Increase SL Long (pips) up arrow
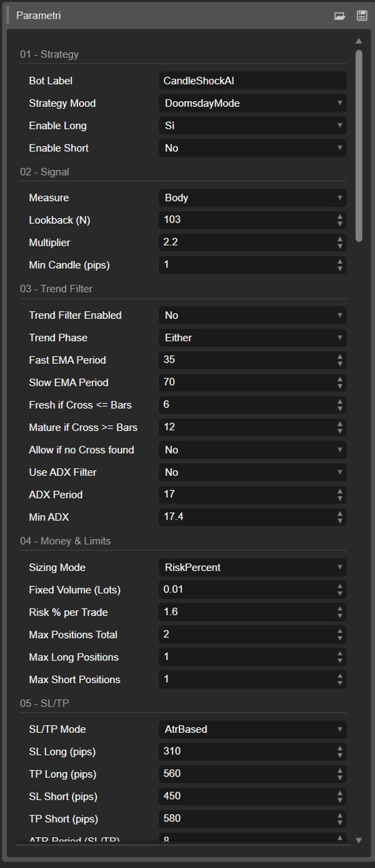Screen dimensions: 375x868 [x=340, y=748]
